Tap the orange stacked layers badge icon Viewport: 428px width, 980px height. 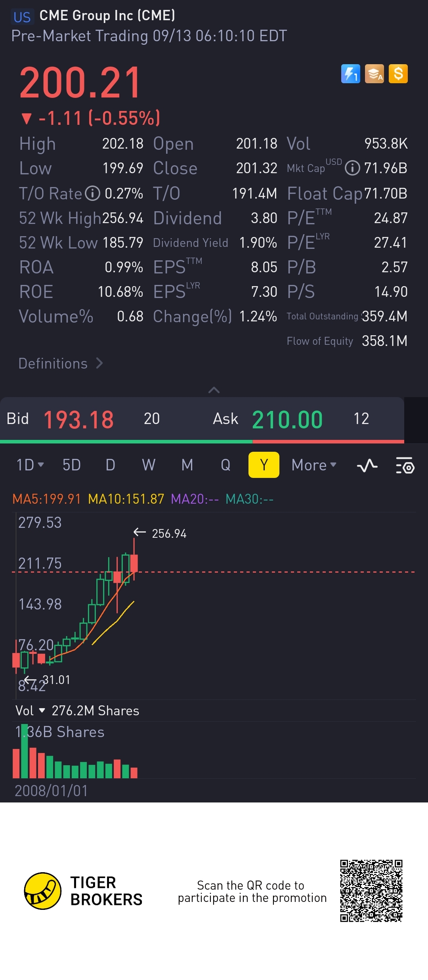pos(374,74)
